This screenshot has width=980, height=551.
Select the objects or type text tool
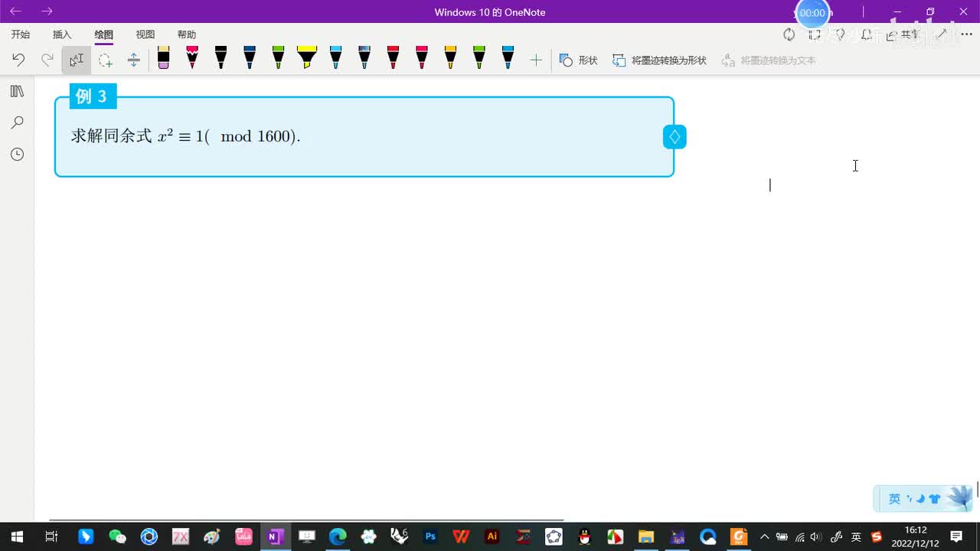coord(77,60)
